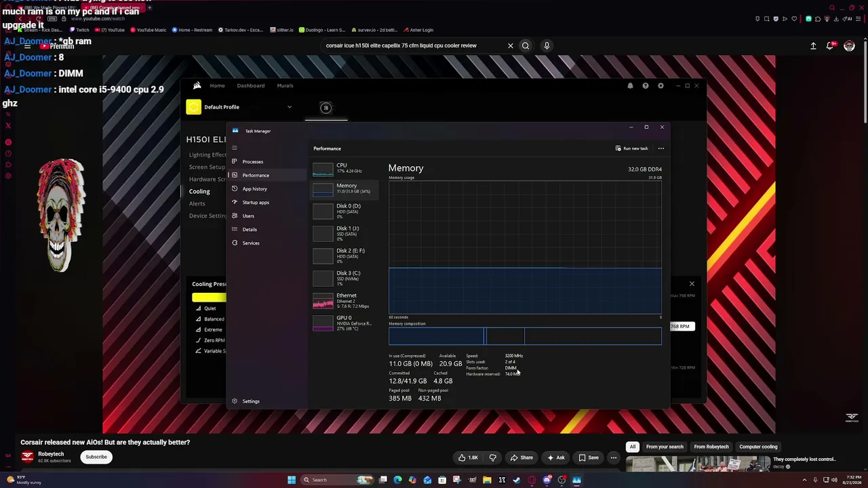The width and height of the screenshot is (868, 488).
Task: Click the YouTube search input field
Action: pyautogui.click(x=414, y=45)
